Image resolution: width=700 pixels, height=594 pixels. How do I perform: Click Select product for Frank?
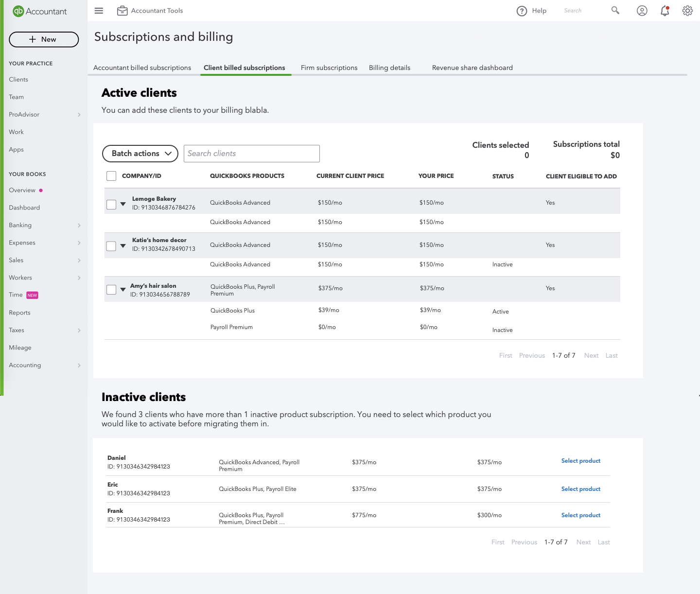coord(581,515)
